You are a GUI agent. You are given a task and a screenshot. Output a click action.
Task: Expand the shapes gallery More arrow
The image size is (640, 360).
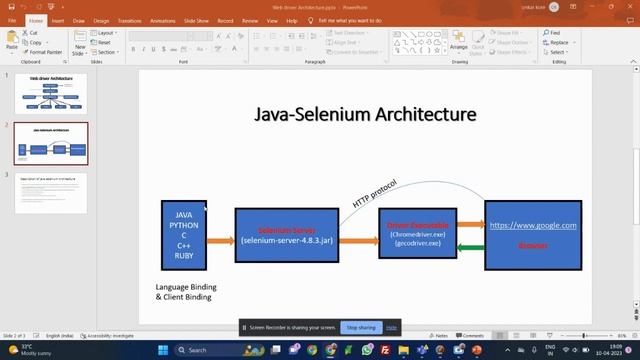[x=445, y=51]
